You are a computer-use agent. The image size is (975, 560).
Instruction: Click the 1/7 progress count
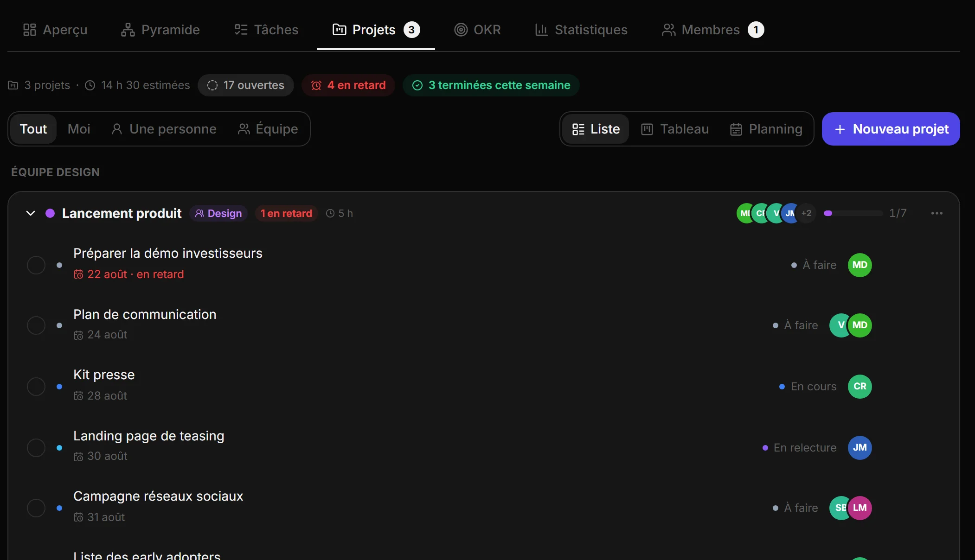point(898,213)
